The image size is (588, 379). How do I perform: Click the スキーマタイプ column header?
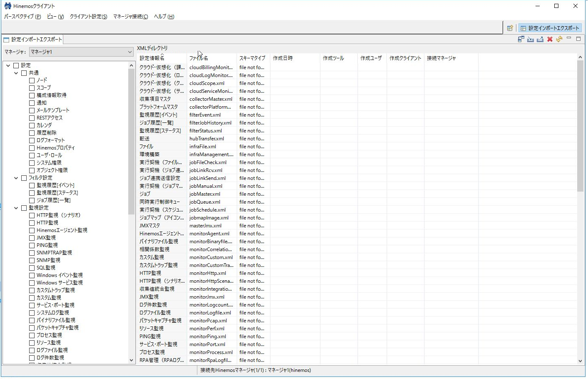pos(253,58)
